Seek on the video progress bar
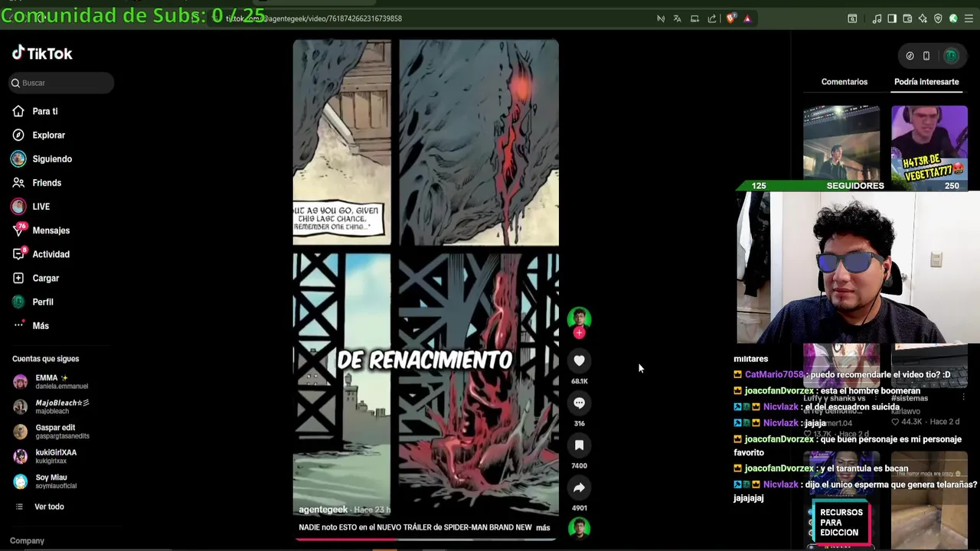Screen dimensions: 980x551 426,539
